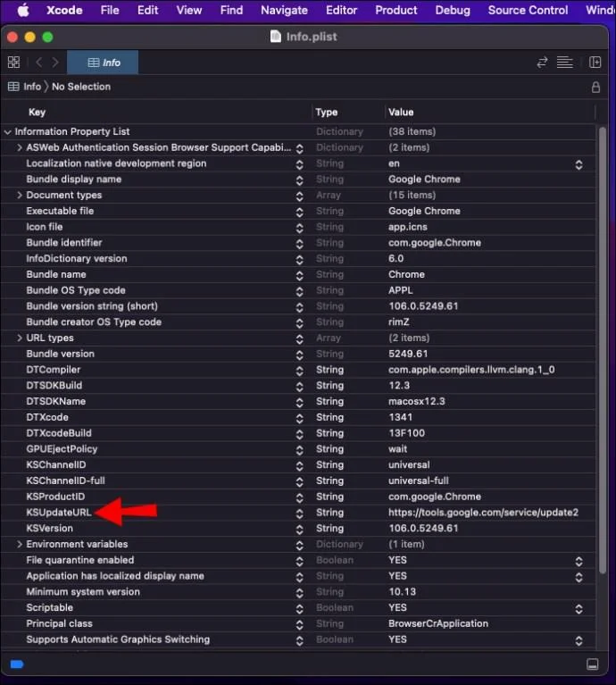The height and width of the screenshot is (685, 616).
Task: Click the macosx12.3 value
Action: [417, 402]
